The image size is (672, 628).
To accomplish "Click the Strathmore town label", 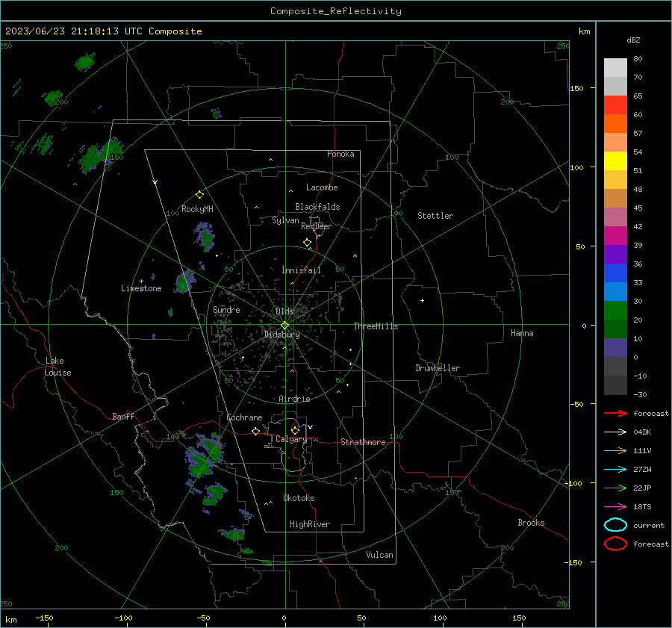I will (363, 442).
